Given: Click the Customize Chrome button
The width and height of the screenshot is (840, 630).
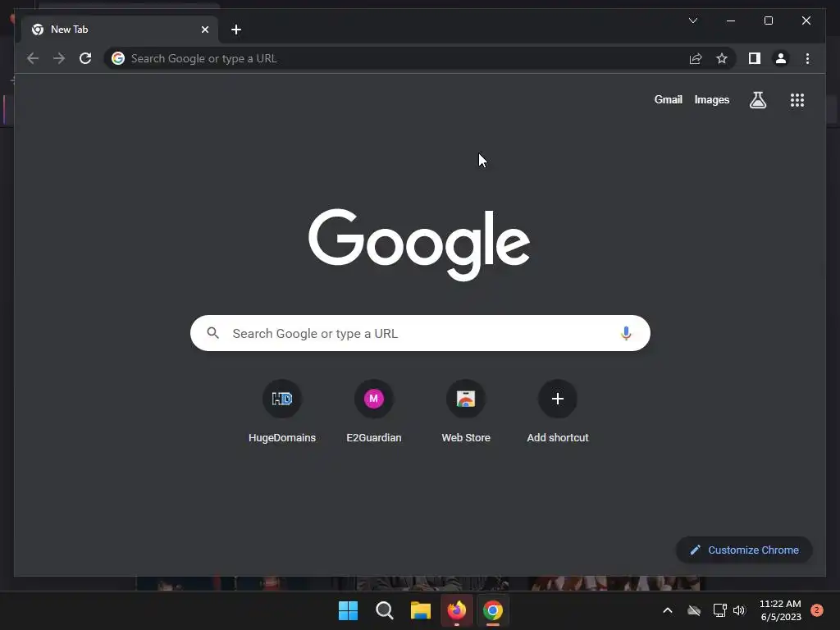Looking at the screenshot, I should tap(744, 550).
